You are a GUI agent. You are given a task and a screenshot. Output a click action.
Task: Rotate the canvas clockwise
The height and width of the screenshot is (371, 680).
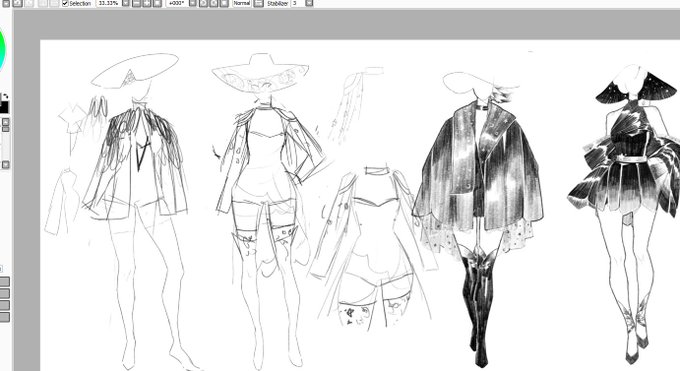click(214, 3)
